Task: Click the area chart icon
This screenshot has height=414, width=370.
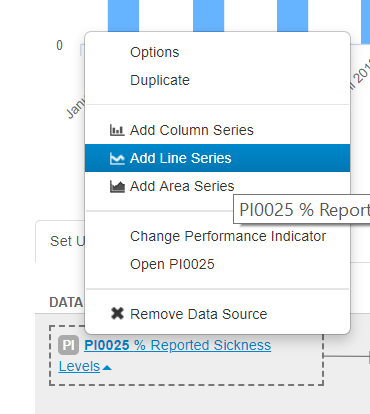Action: pyautogui.click(x=117, y=186)
